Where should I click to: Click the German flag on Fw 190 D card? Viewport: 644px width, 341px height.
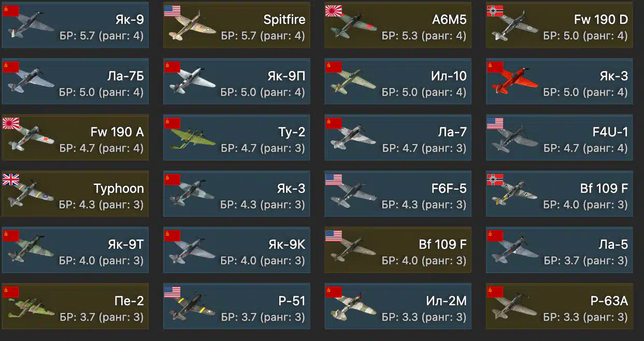pyautogui.click(x=495, y=11)
